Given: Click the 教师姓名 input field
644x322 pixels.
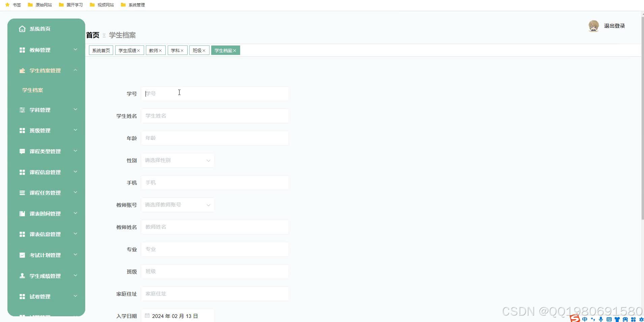Looking at the screenshot, I should (x=215, y=227).
